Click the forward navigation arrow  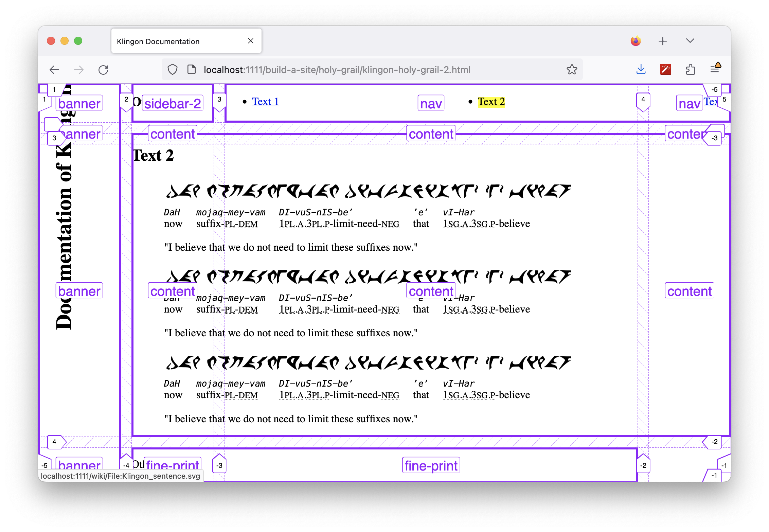79,70
